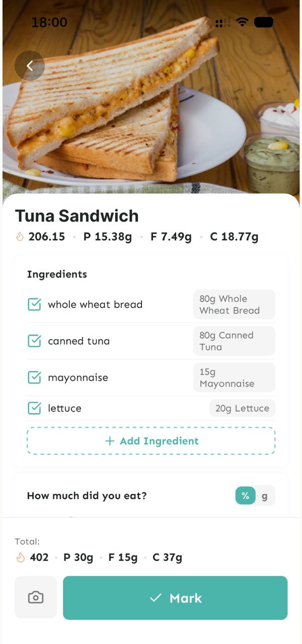
Task: Switch portion unit to grams
Action: (x=265, y=496)
